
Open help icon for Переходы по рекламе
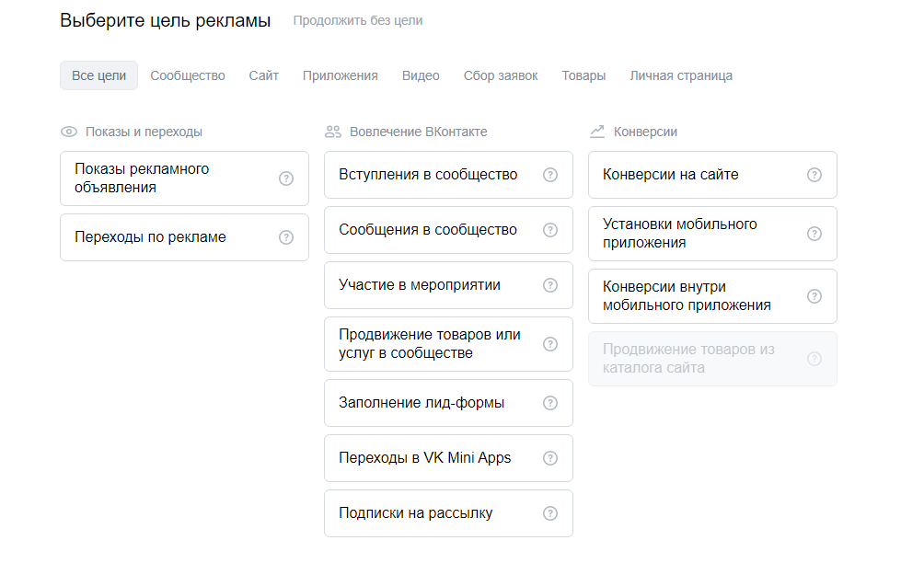coord(286,237)
